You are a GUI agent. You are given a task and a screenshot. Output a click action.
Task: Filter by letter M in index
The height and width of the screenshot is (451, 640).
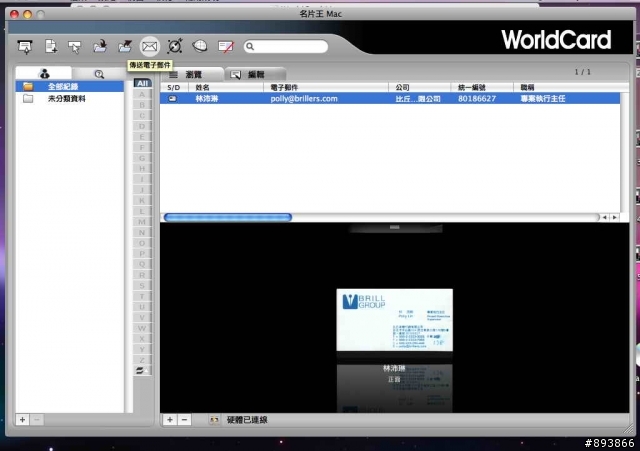click(x=142, y=222)
